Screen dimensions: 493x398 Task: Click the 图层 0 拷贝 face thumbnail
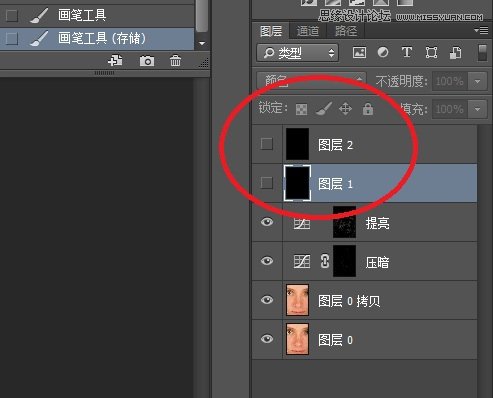point(297,300)
